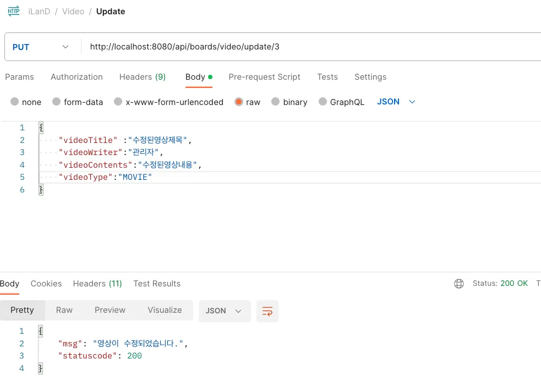Open request Headers (9) tab

pos(143,77)
